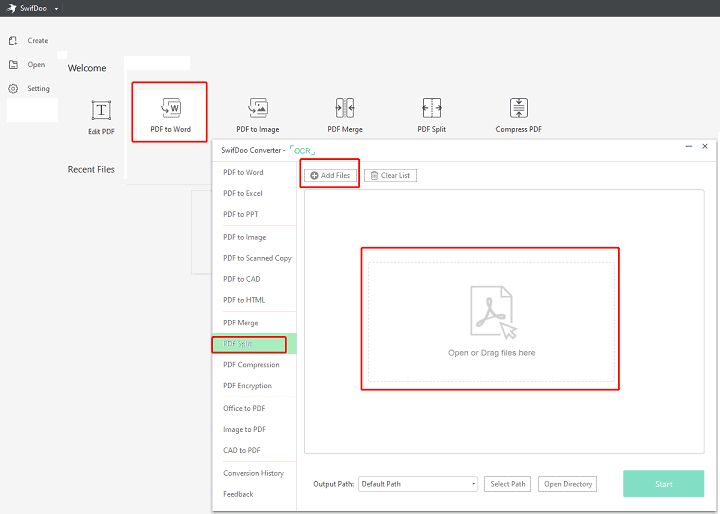720x514 pixels.
Task: Click the OCR badge in converter title
Action: [303, 151]
